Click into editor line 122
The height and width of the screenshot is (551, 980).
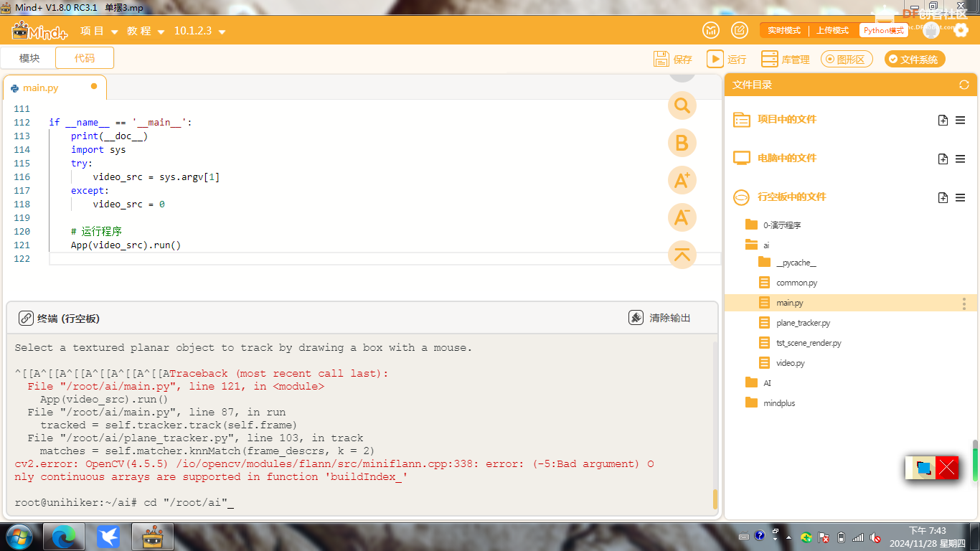click(385, 258)
